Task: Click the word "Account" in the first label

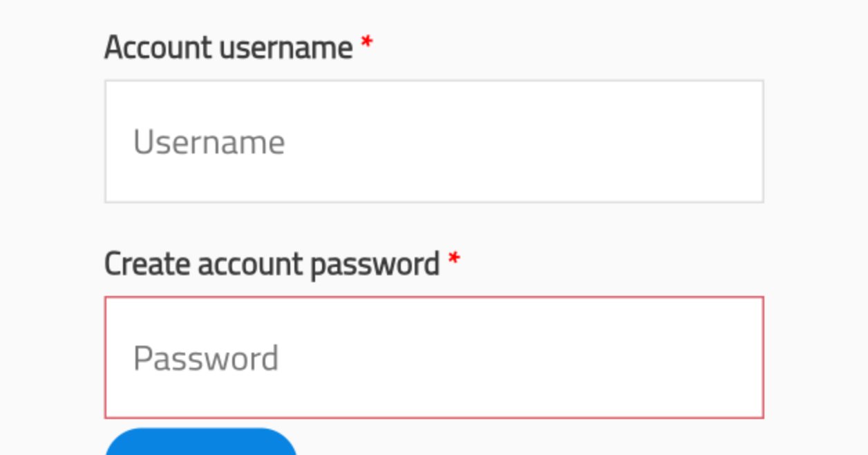Action: point(158,48)
